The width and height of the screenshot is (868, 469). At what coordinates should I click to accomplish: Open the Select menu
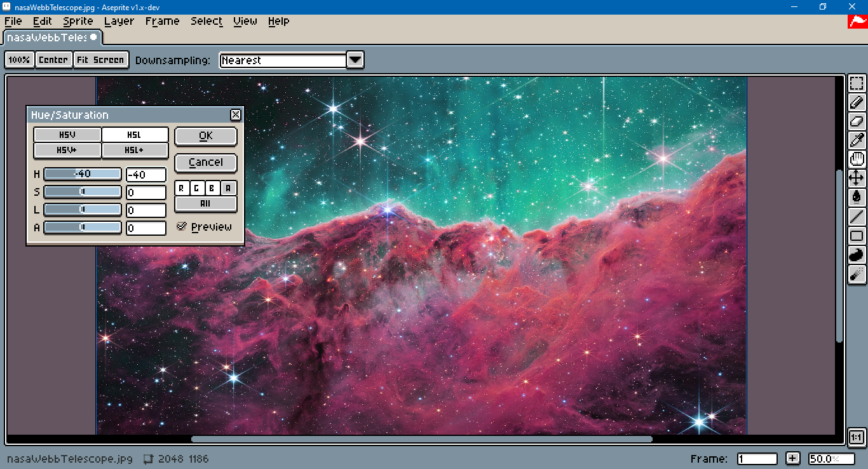(x=207, y=21)
